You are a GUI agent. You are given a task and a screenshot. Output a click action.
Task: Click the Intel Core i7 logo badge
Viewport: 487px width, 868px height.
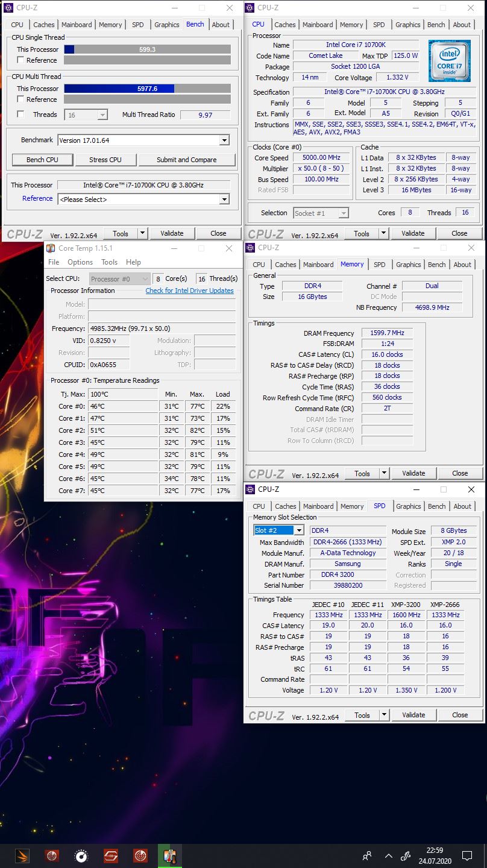(x=449, y=61)
